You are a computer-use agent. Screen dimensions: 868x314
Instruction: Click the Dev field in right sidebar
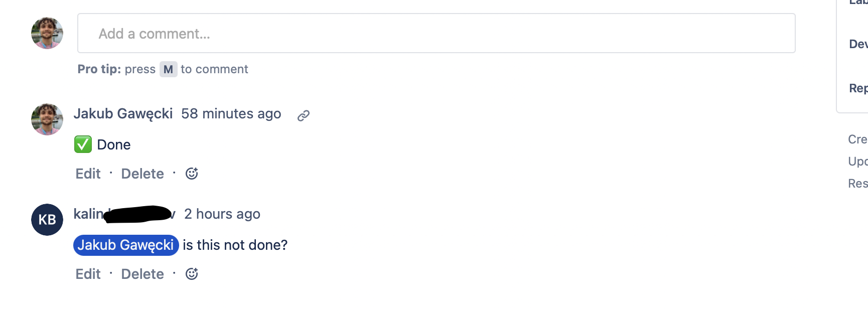point(858,44)
